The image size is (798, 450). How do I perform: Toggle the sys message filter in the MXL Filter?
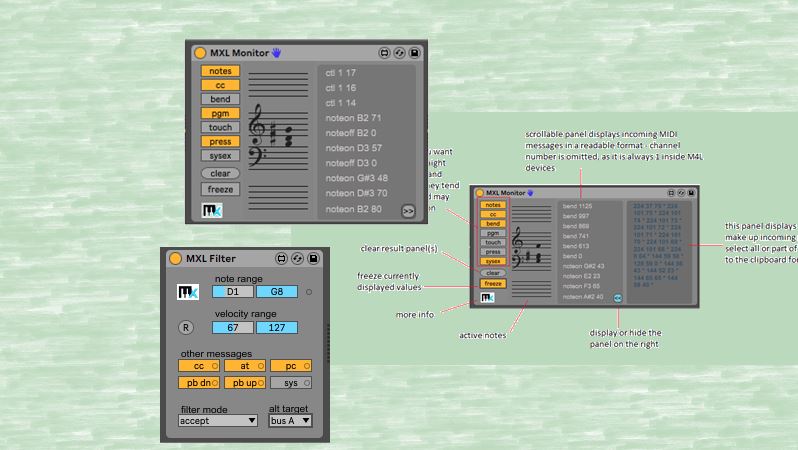point(291,382)
